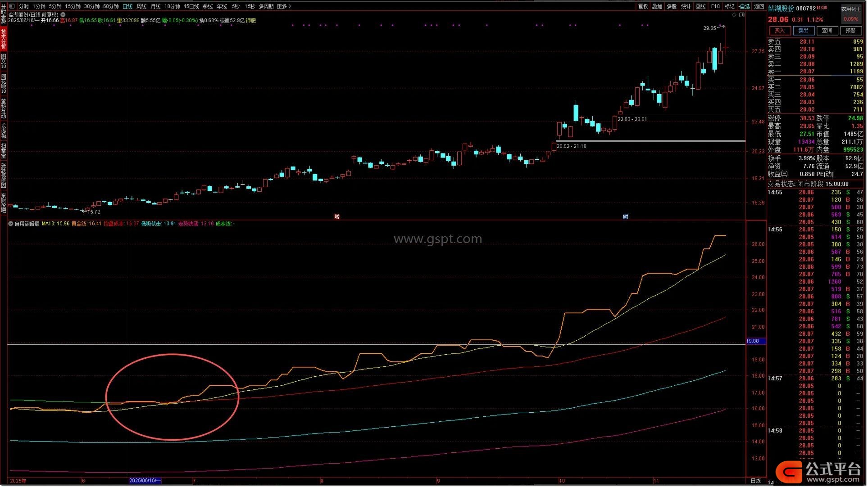The width and height of the screenshot is (868, 487).
Task: Open dropdown next to 盐湖股份(日线,前复权)
Action: click(x=63, y=14)
